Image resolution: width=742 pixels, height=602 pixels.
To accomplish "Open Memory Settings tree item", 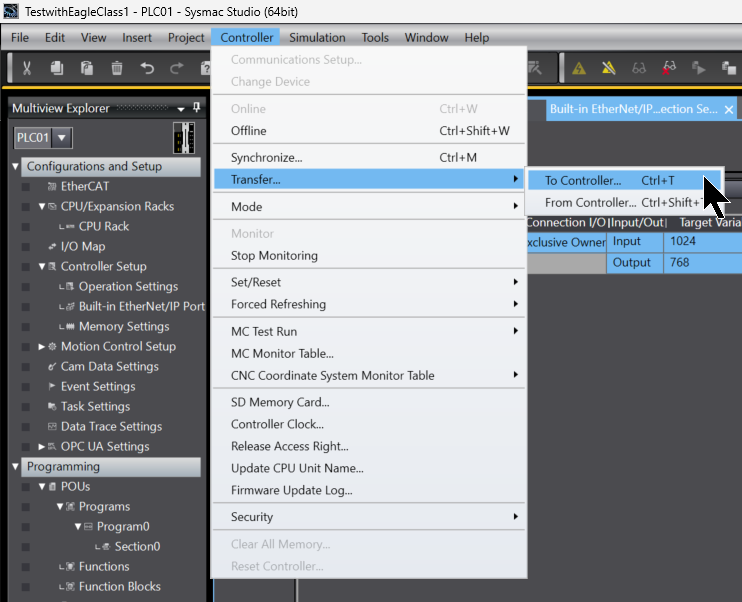I will 124,327.
